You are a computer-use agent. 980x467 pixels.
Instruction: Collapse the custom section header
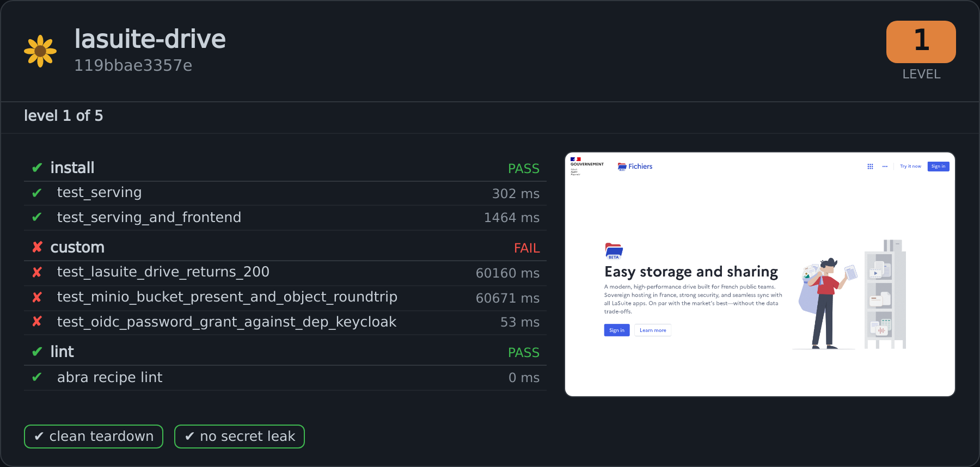(x=285, y=247)
